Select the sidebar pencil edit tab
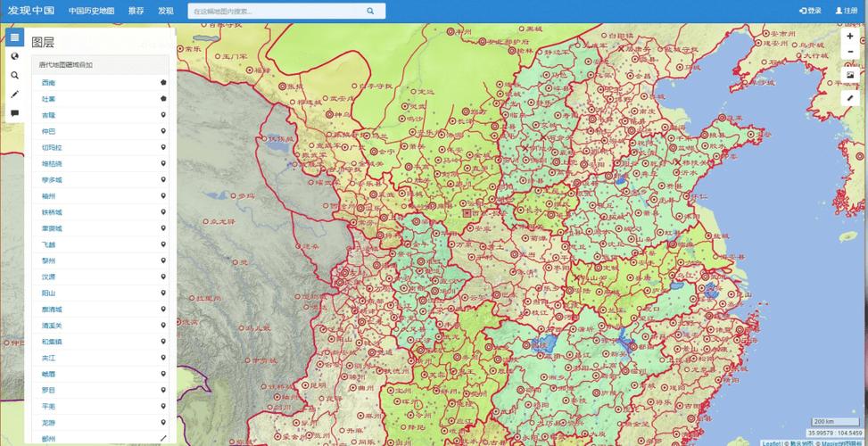 pyautogui.click(x=14, y=94)
